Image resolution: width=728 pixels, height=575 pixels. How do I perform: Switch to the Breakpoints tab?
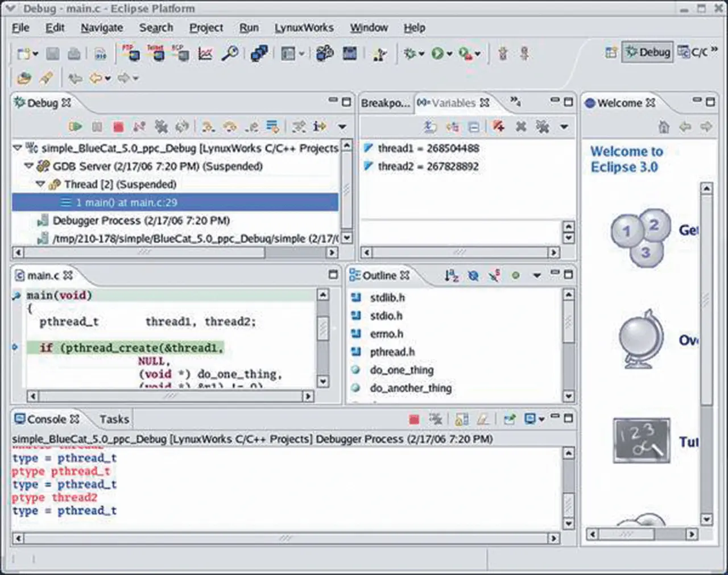tap(385, 103)
